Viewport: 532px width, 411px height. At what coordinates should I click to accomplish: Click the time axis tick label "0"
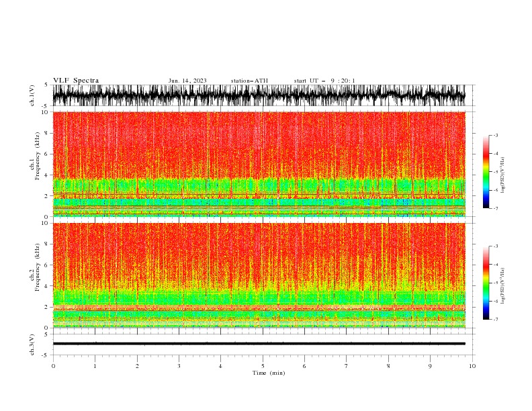coord(53,366)
